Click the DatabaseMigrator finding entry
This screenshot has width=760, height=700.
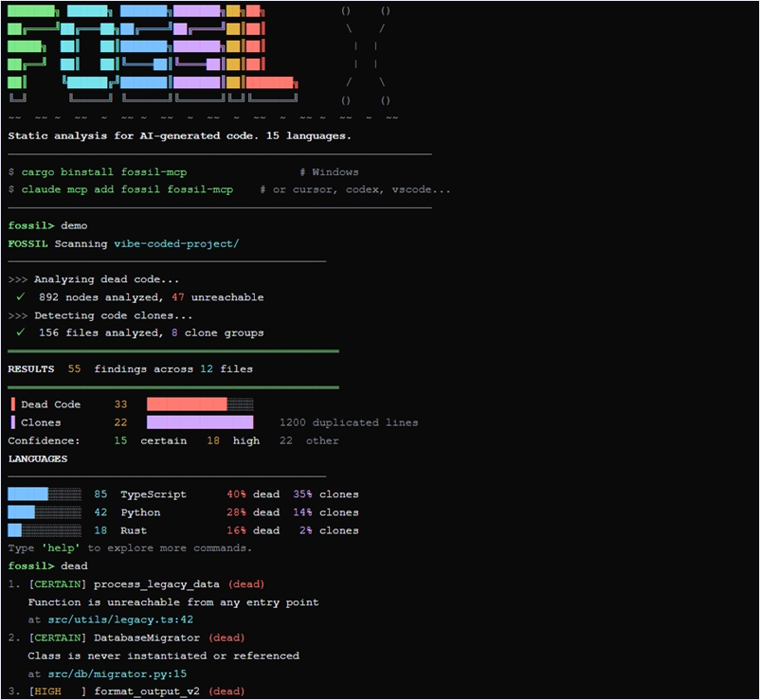pos(147,637)
